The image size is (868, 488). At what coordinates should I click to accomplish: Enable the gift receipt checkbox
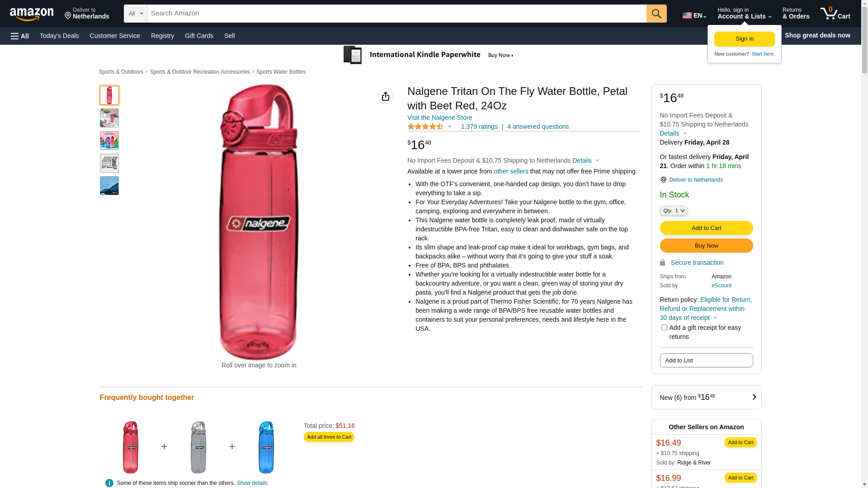[664, 327]
